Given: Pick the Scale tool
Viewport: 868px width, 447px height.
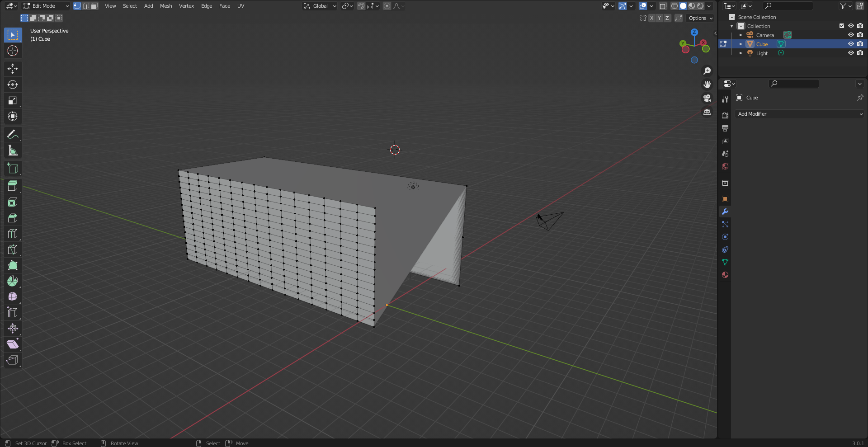Looking at the screenshot, I should [x=13, y=100].
